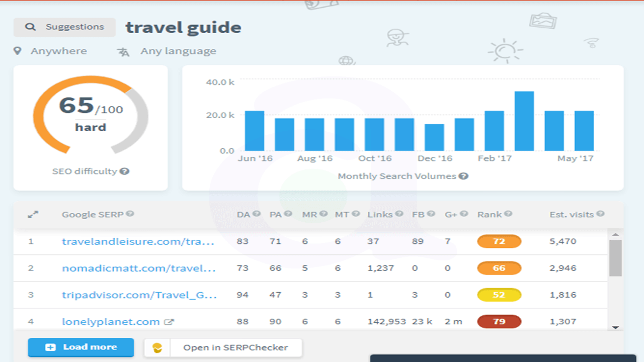
Task: Open the Any language selector
Action: [x=167, y=51]
